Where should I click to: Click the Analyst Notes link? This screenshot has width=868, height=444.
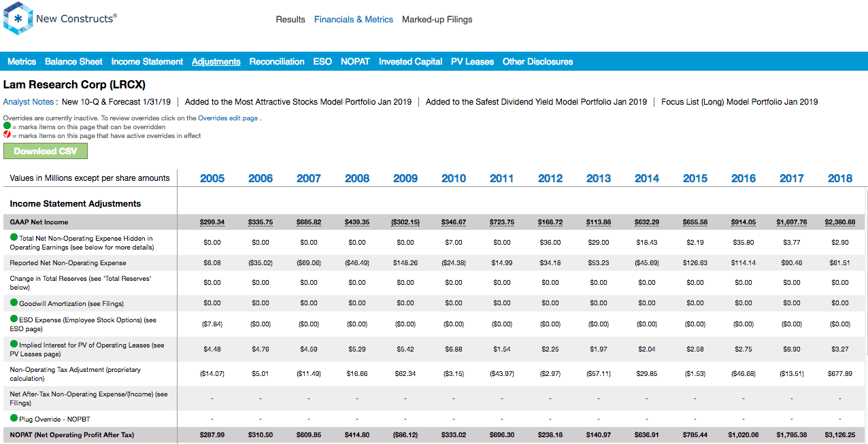pos(29,102)
